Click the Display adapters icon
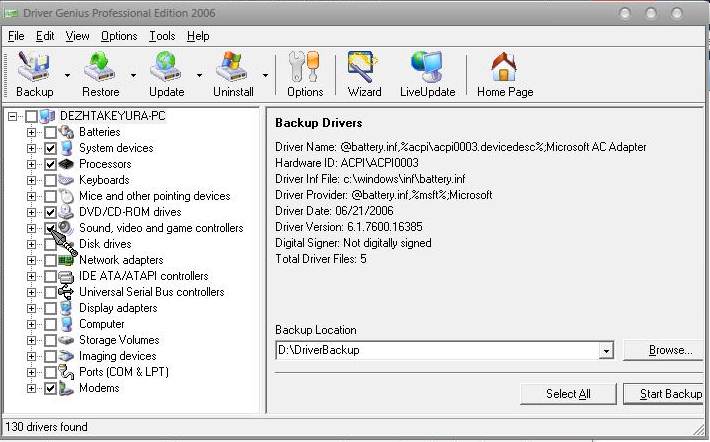 click(66, 308)
